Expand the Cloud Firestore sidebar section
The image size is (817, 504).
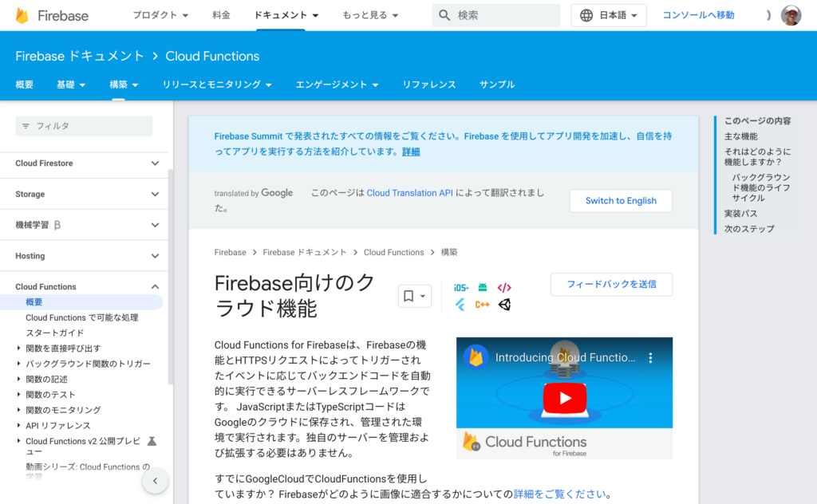click(155, 163)
